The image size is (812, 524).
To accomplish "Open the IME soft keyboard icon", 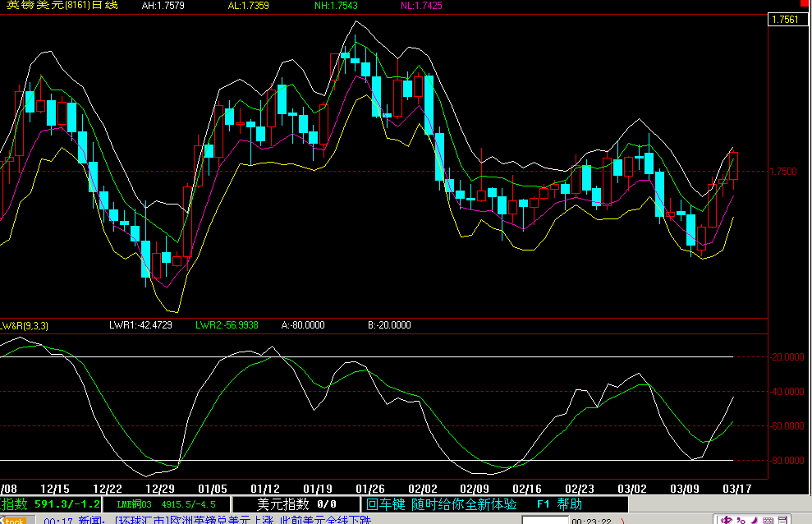I will pos(768,520).
